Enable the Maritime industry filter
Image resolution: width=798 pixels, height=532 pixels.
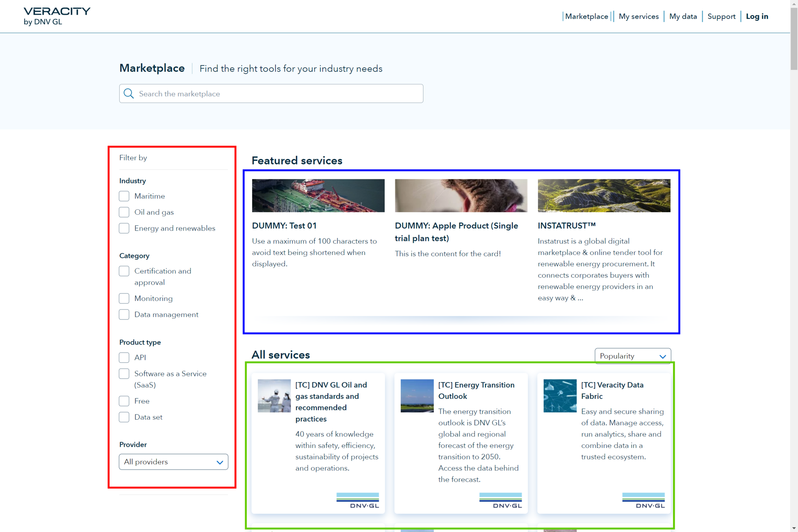[124, 196]
